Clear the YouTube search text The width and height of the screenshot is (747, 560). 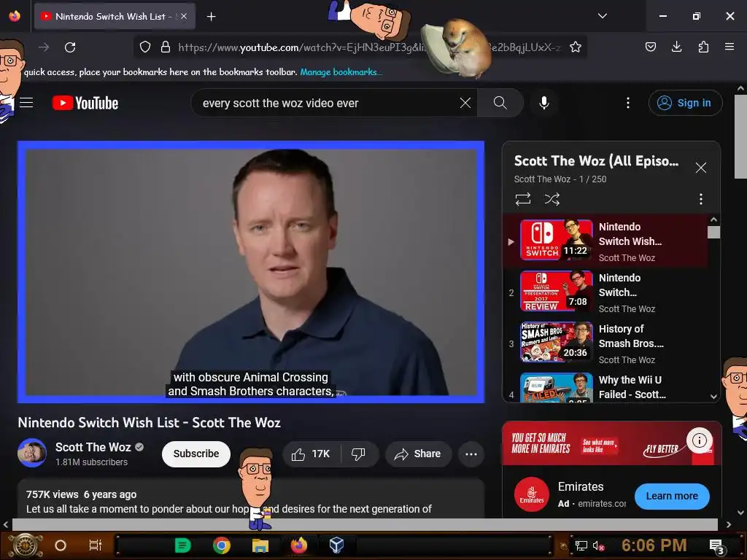[465, 103]
